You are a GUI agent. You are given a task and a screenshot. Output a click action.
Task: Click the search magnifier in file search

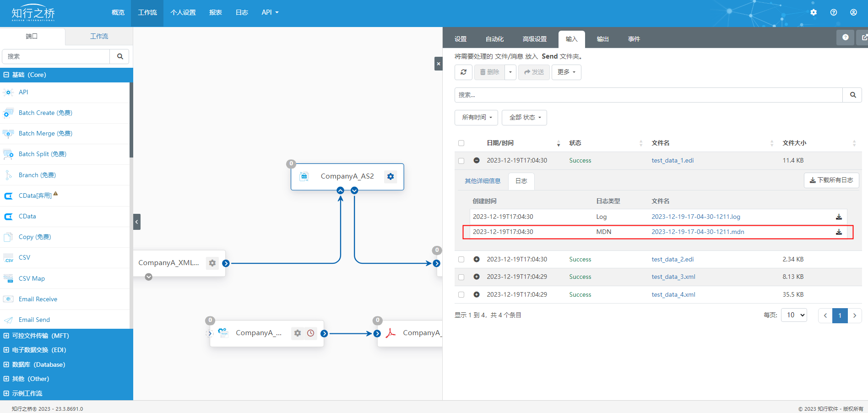pos(852,95)
